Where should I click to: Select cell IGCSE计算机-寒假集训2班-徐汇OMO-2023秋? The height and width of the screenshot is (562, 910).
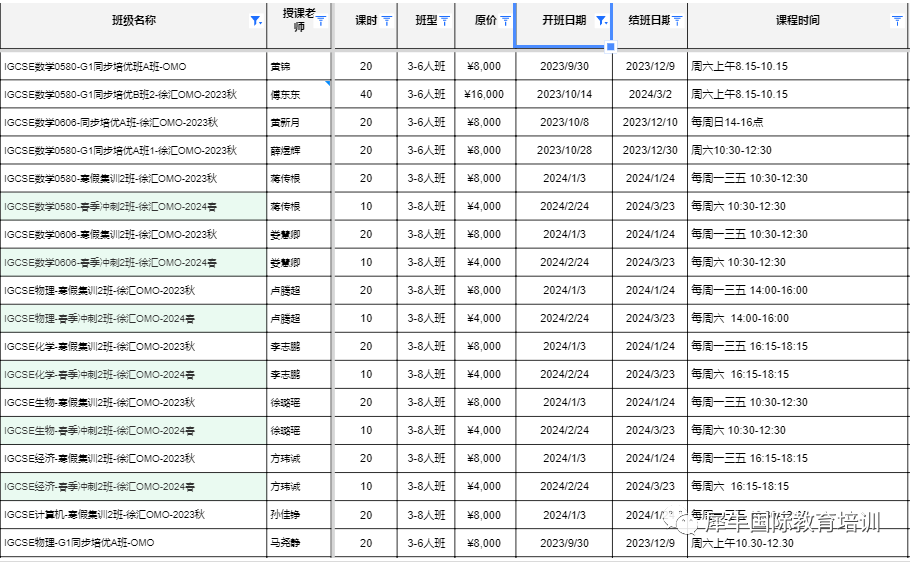133,514
